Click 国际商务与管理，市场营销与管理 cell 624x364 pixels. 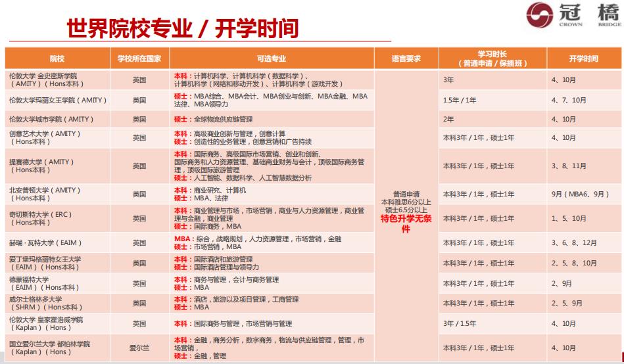tap(272, 323)
